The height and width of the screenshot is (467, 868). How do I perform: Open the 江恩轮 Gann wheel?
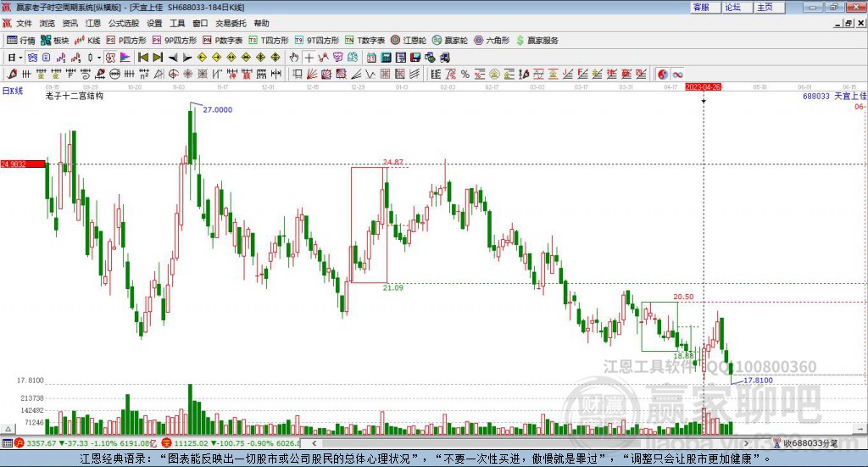[409, 41]
